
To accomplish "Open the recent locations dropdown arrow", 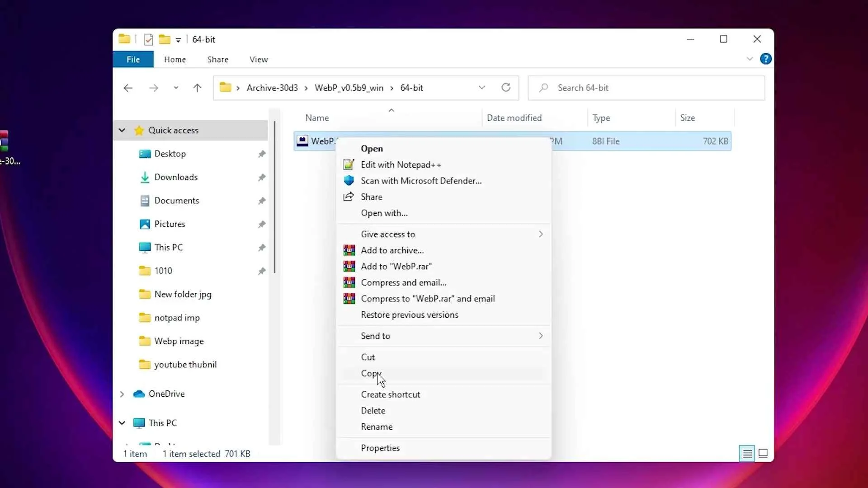I will click(x=176, y=88).
